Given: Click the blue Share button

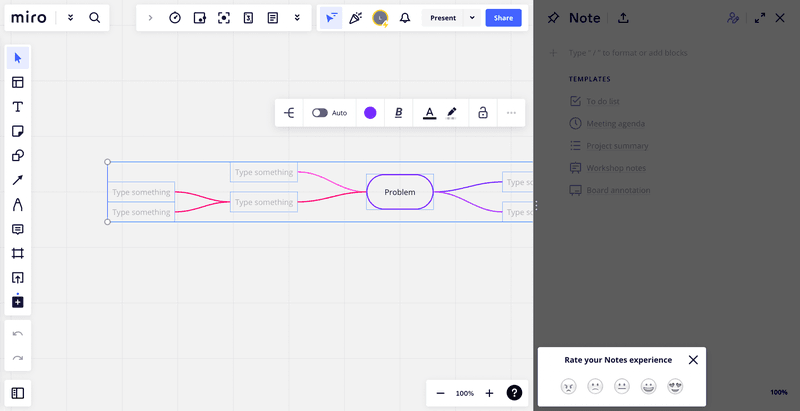Looking at the screenshot, I should click(x=503, y=18).
